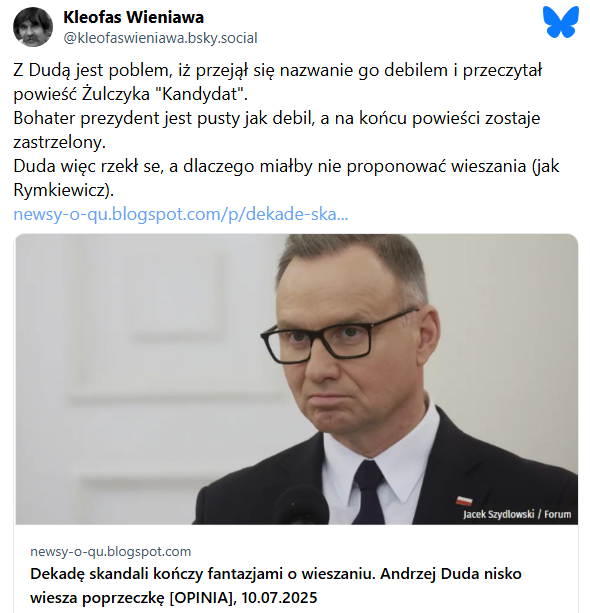Click the word "Rymkiewicz" in the post
The width and height of the screenshot is (590, 613).
pyautogui.click(x=61, y=190)
